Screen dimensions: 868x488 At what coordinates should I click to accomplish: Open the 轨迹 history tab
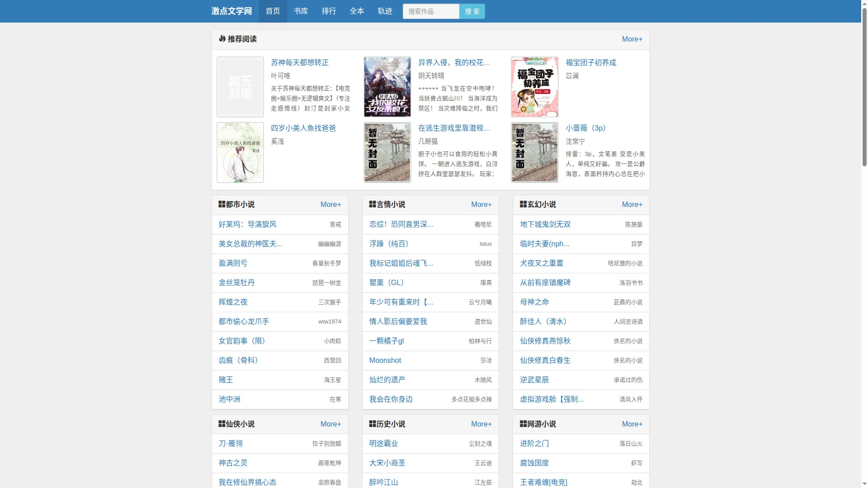(385, 11)
